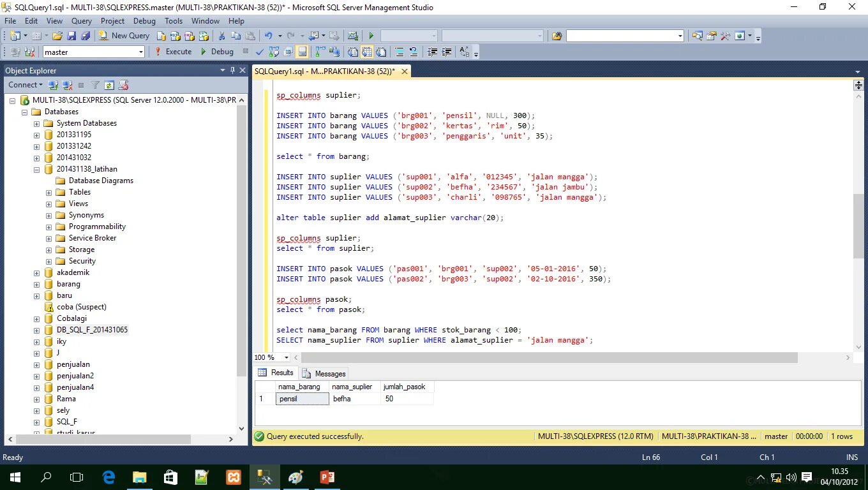Open the Debug menu
The height and width of the screenshot is (490, 868).
144,20
